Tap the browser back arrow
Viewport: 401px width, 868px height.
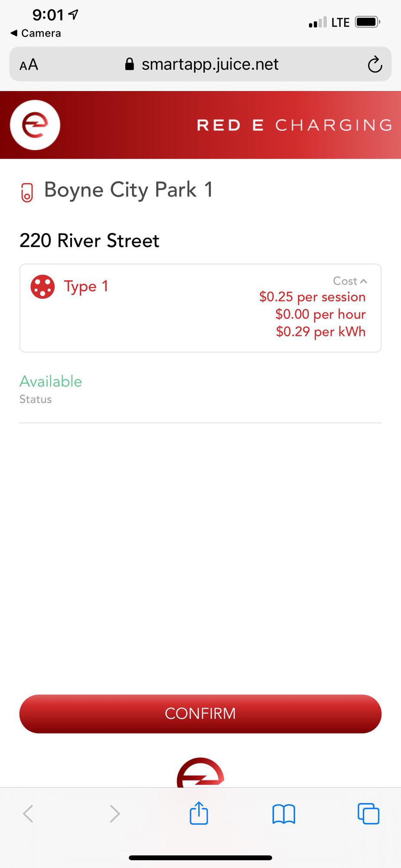click(28, 814)
